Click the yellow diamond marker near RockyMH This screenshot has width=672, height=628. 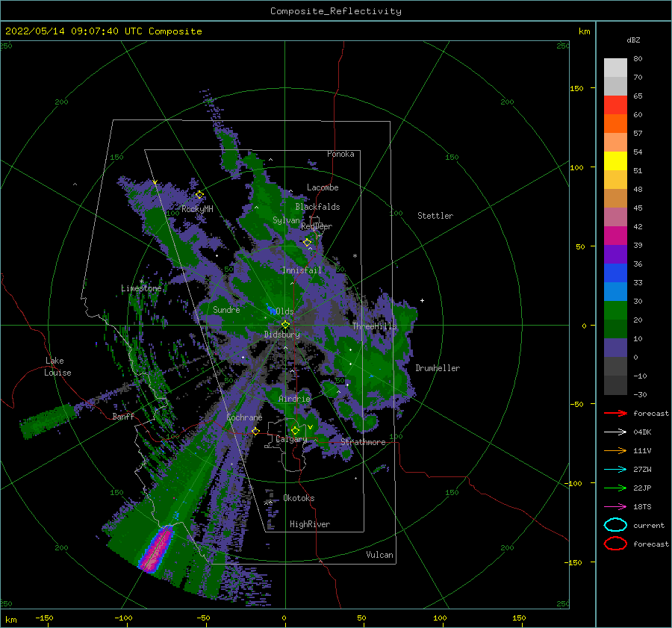click(x=199, y=195)
